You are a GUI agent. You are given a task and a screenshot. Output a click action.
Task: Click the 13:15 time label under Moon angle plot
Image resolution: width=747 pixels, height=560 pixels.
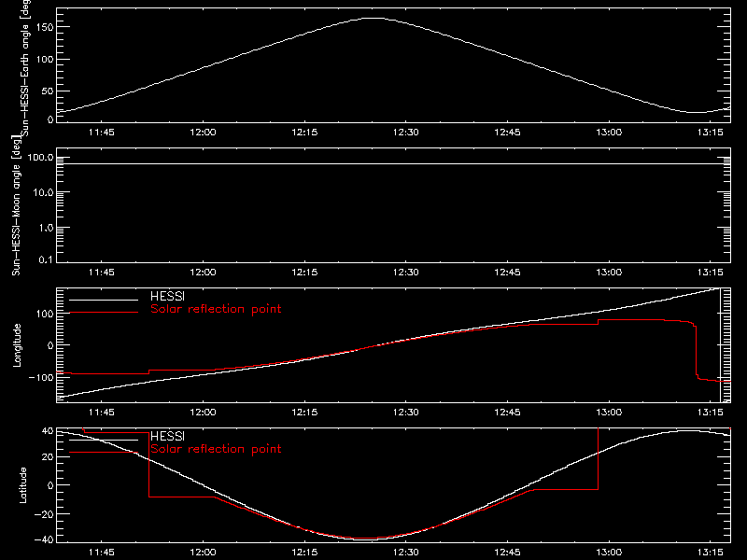point(711,273)
